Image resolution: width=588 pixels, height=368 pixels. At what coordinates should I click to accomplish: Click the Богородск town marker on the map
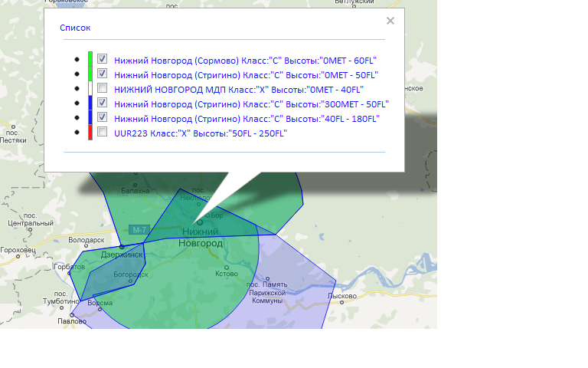[131, 280]
